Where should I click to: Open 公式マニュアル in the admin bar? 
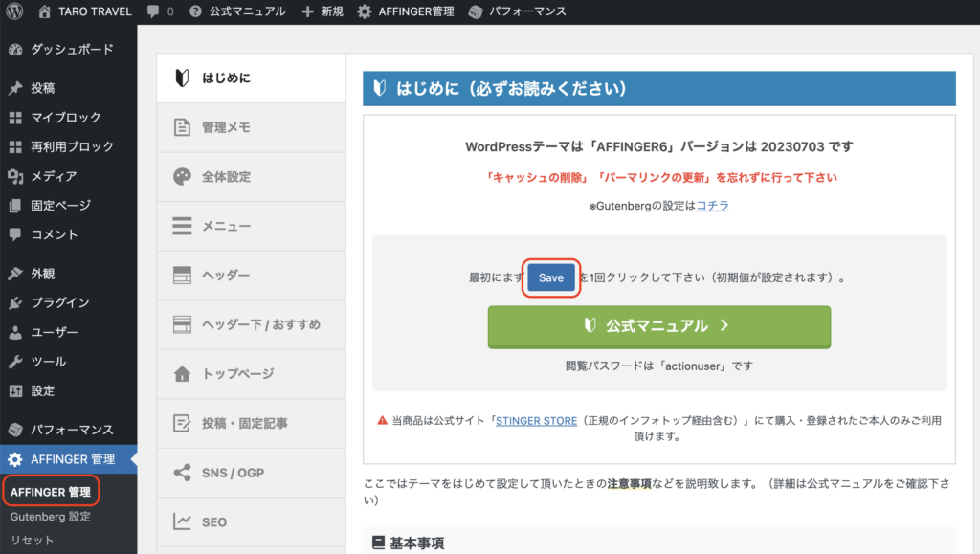coord(247,11)
